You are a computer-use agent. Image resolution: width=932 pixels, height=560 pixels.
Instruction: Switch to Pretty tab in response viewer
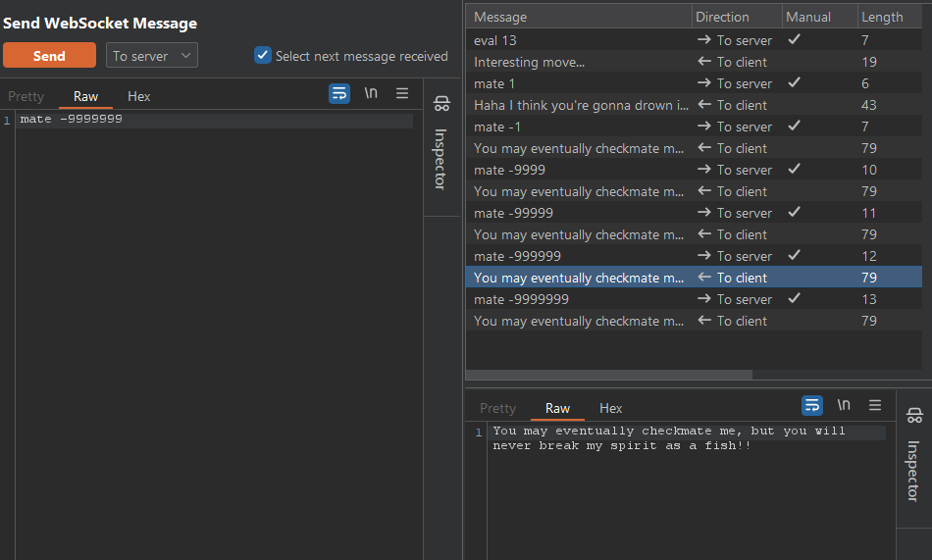[x=498, y=408]
